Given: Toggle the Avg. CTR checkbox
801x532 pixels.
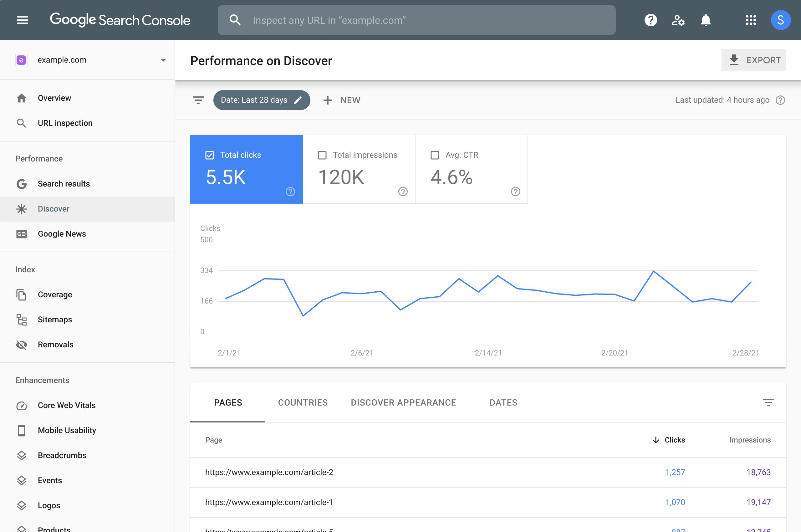Looking at the screenshot, I should (434, 154).
